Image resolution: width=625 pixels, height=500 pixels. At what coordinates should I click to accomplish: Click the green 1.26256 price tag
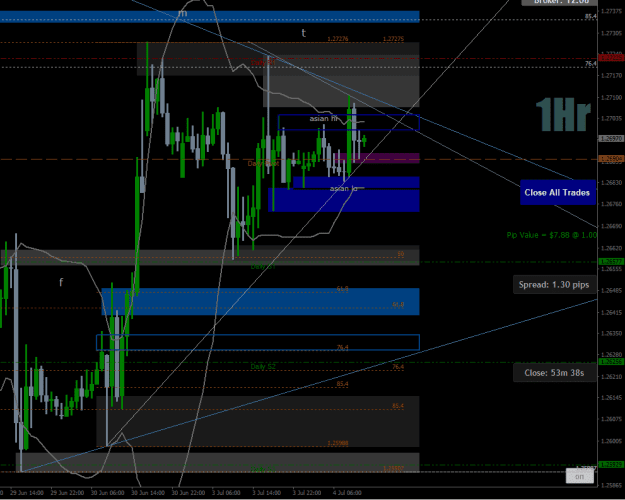point(611,362)
